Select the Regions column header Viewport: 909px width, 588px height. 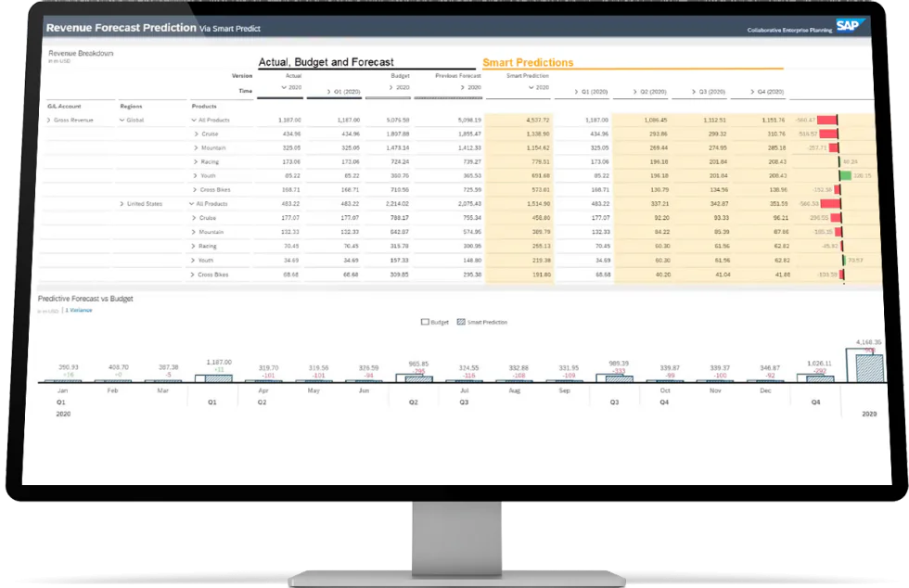[131, 106]
